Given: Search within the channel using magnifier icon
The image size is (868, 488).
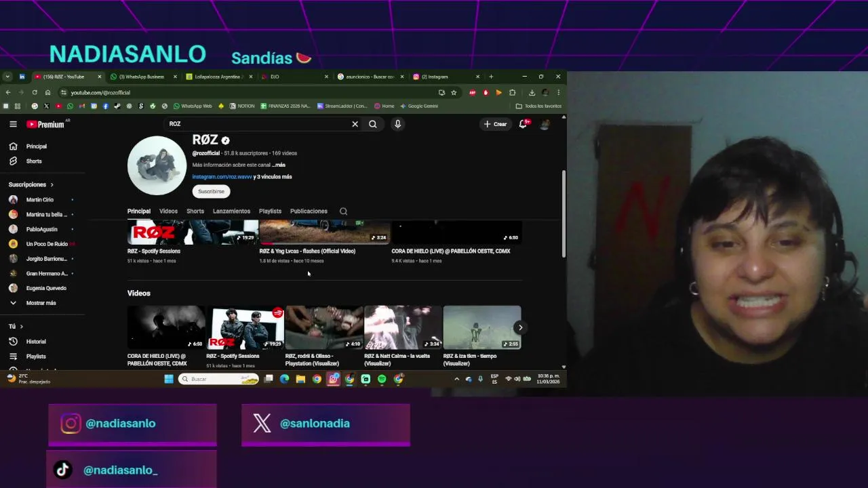Looking at the screenshot, I should (x=344, y=211).
